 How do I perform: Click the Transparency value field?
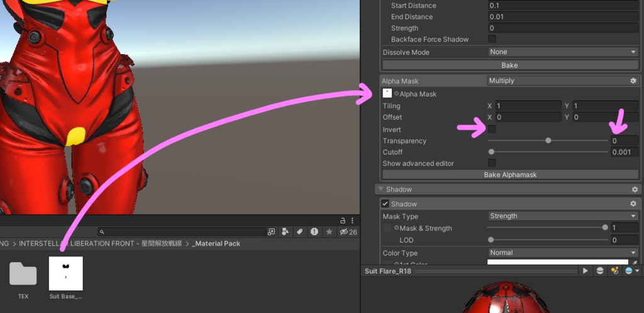625,140
